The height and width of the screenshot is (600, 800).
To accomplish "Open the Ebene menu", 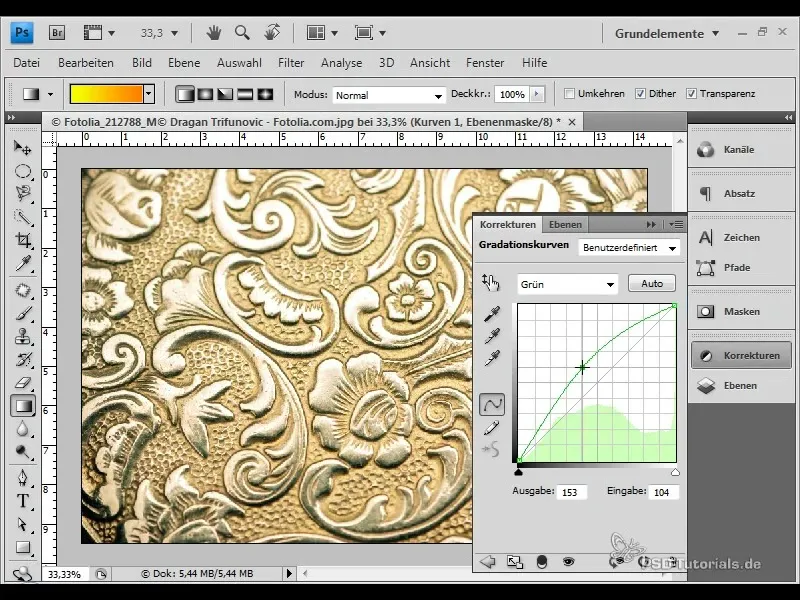I will tap(184, 63).
